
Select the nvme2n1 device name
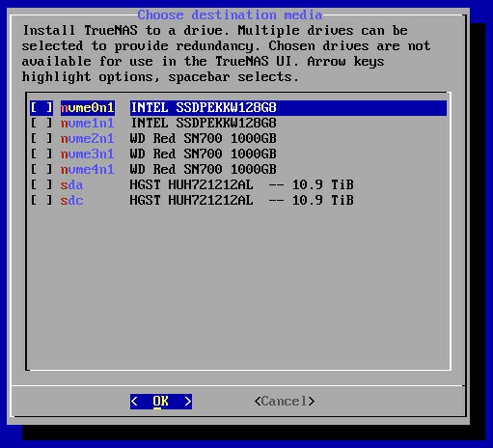(88, 139)
